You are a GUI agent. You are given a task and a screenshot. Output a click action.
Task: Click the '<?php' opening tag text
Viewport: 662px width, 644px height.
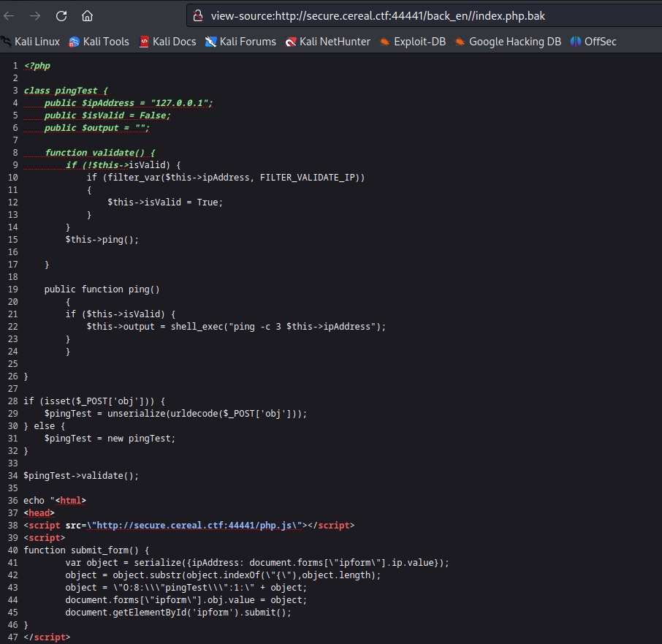click(37, 66)
